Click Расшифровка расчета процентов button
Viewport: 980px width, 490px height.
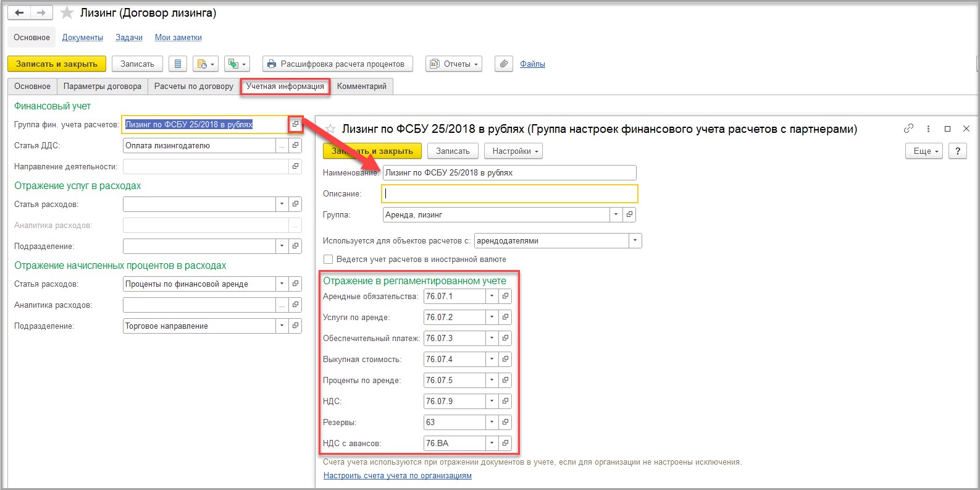[x=337, y=64]
